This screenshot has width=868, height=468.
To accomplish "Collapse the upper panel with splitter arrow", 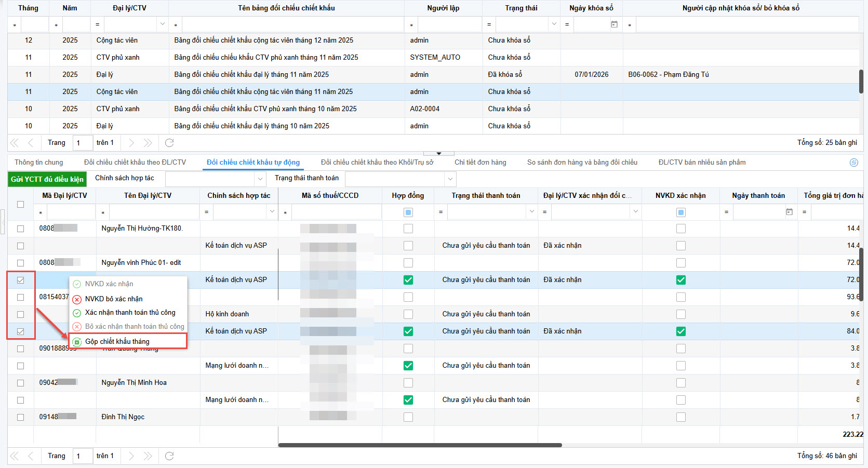I will pos(438,153).
